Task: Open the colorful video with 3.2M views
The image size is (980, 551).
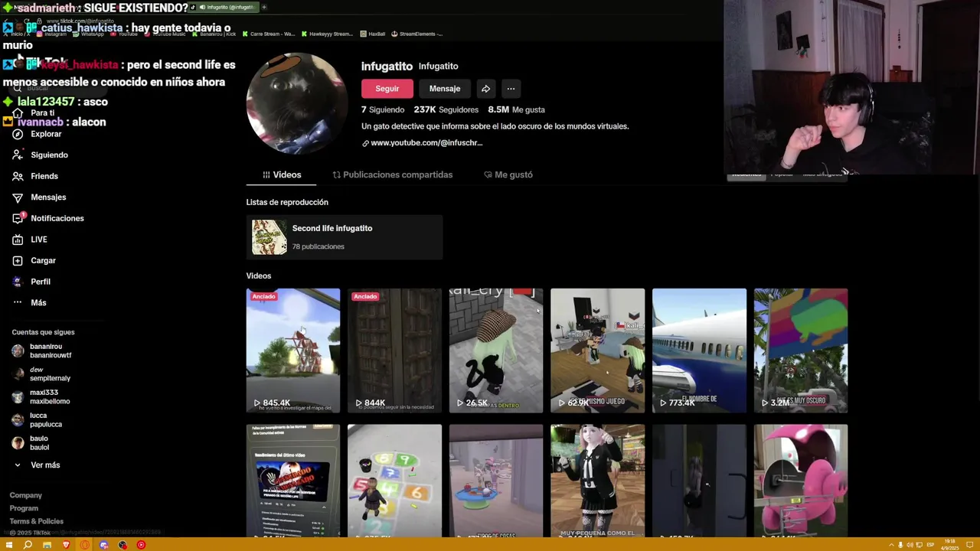Action: 801,350
